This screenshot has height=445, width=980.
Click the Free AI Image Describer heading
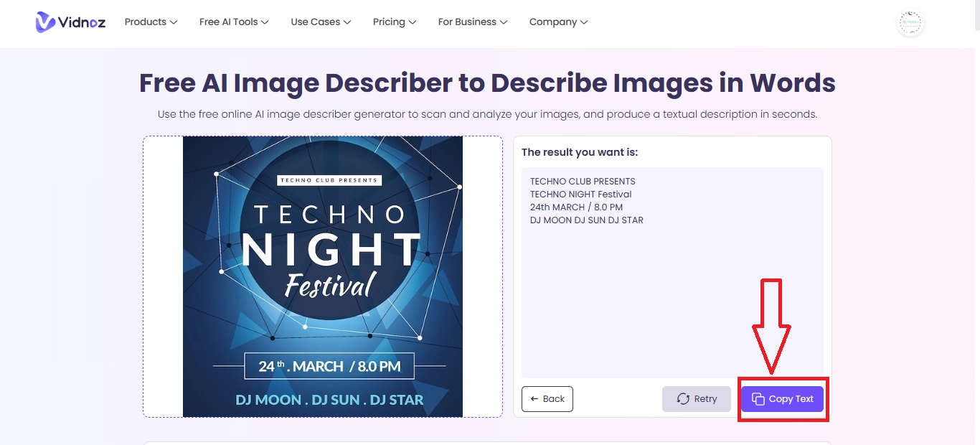point(487,83)
